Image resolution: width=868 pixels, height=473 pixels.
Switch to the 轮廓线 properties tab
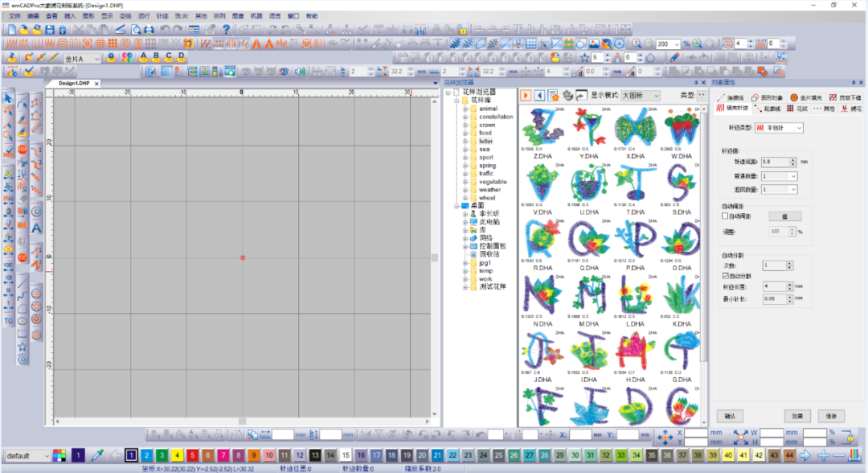pos(768,108)
